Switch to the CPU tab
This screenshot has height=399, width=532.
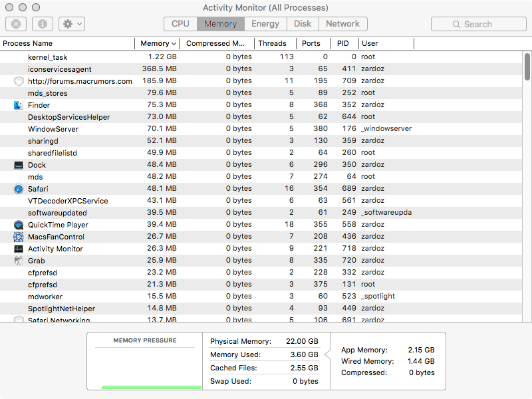180,24
